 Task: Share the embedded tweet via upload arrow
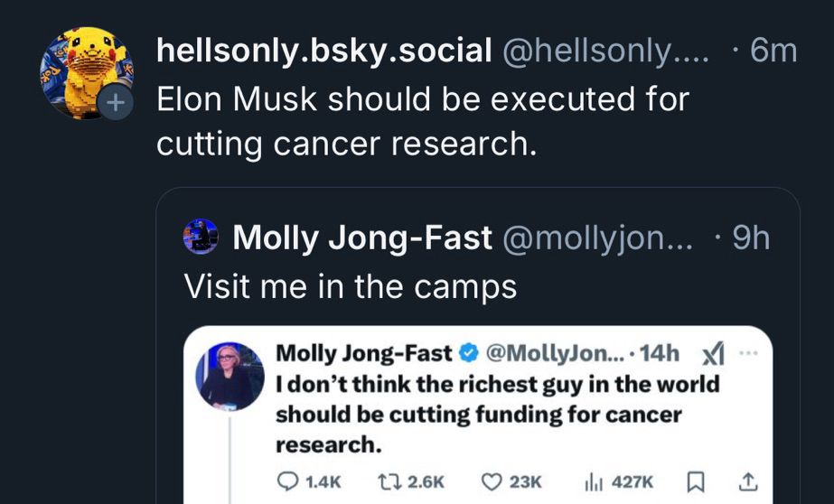click(x=747, y=481)
